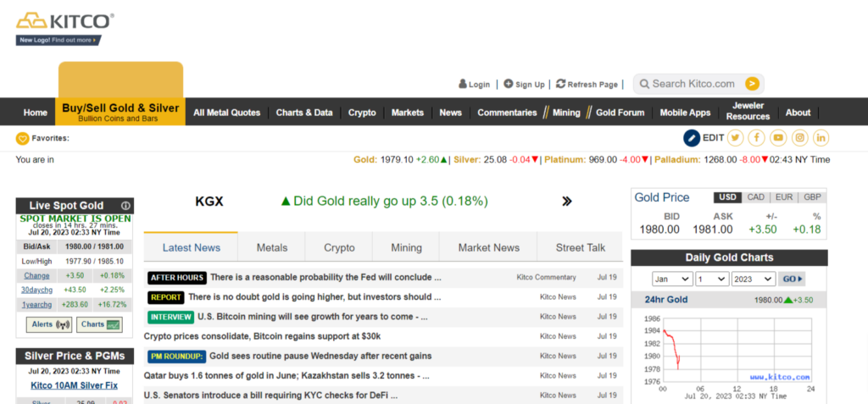Open the Change link in Live Spot Gold
868x404 pixels.
[36, 275]
